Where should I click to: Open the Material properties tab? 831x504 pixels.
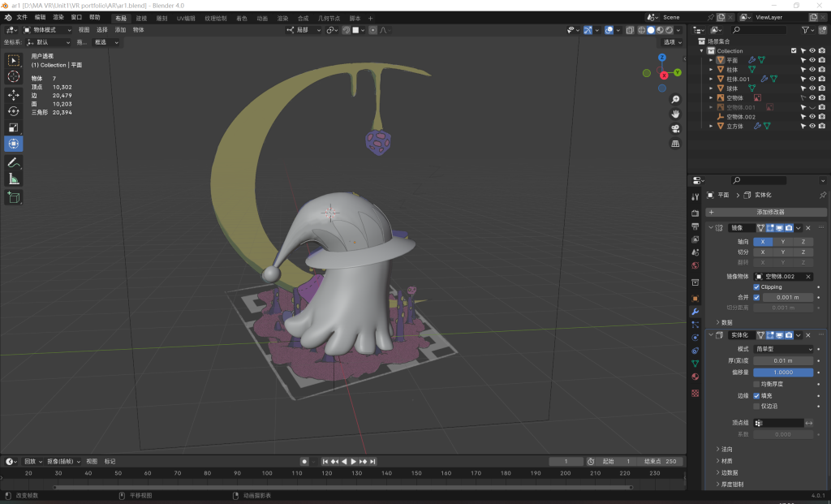tap(695, 377)
